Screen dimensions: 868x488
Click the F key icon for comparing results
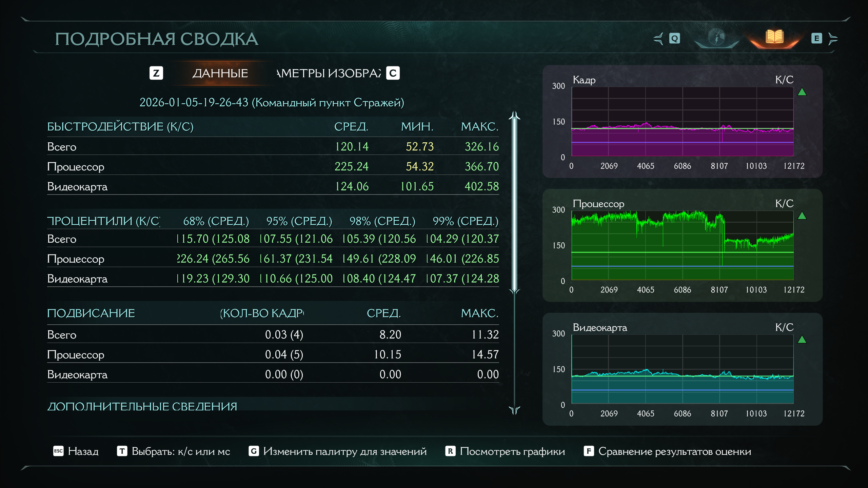[x=589, y=451]
